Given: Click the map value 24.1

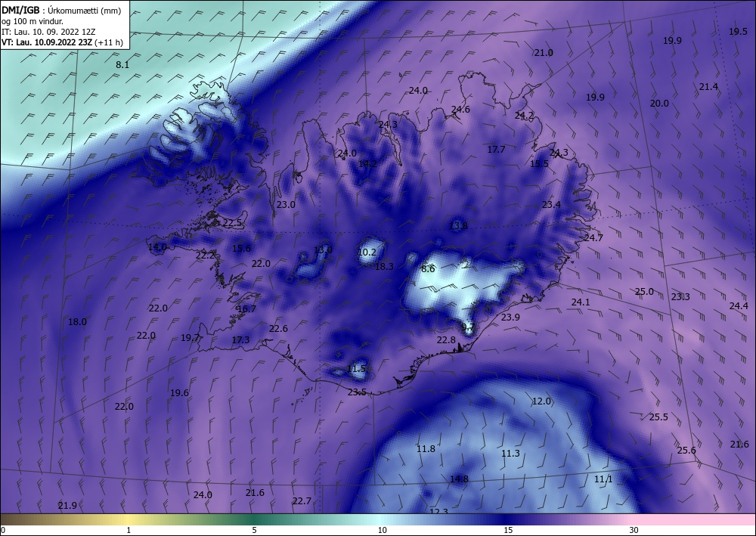Looking at the screenshot, I should pyautogui.click(x=581, y=302).
